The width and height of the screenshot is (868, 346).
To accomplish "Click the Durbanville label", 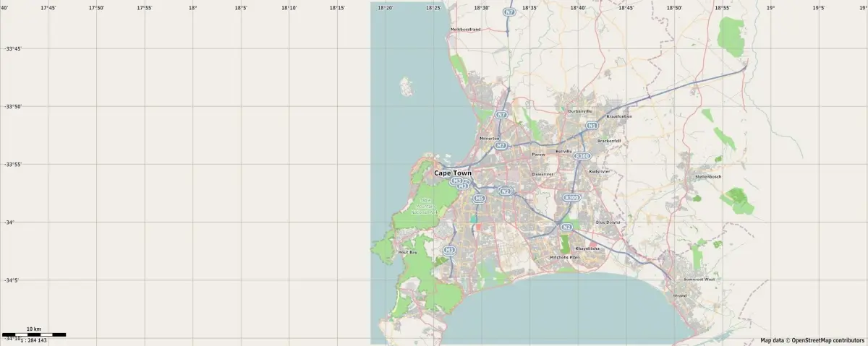I will coord(580,111).
